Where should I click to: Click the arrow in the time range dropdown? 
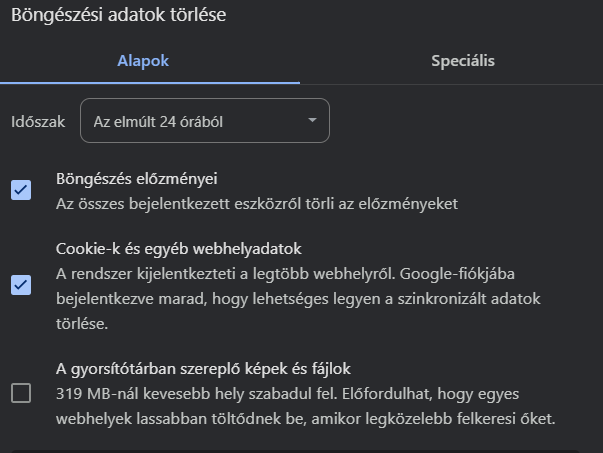(313, 121)
